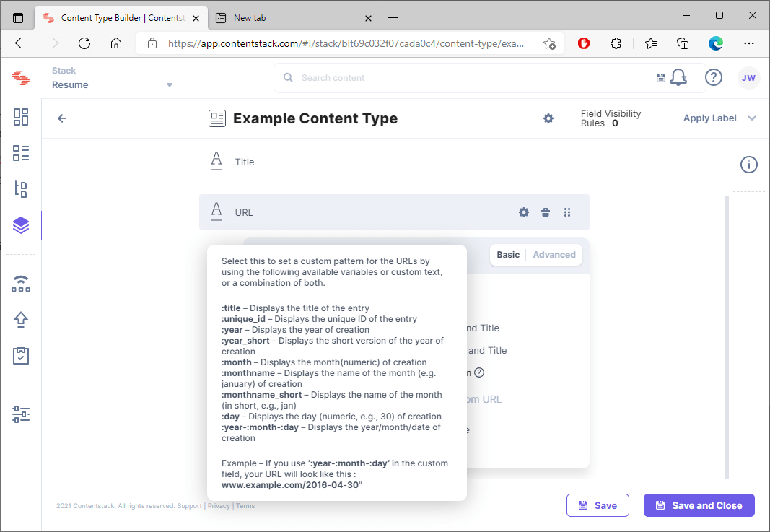Delete the URL field using its trash icon
This screenshot has width=770, height=532.
pyautogui.click(x=546, y=212)
